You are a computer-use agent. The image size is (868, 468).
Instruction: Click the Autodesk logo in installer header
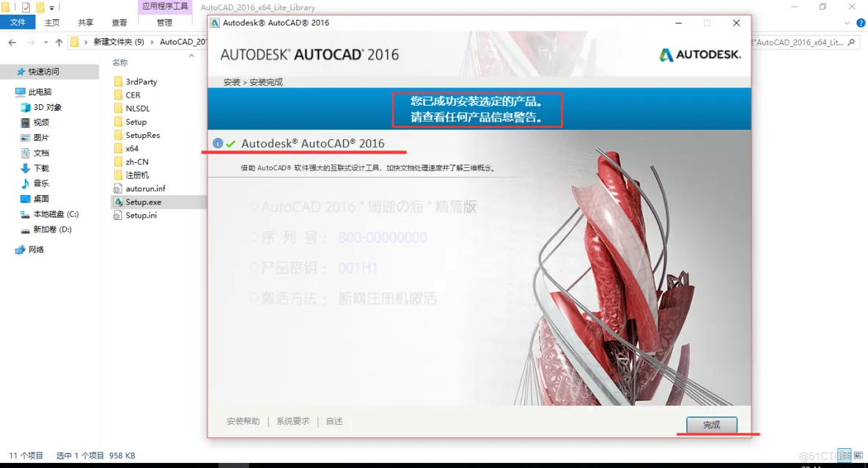pos(699,55)
